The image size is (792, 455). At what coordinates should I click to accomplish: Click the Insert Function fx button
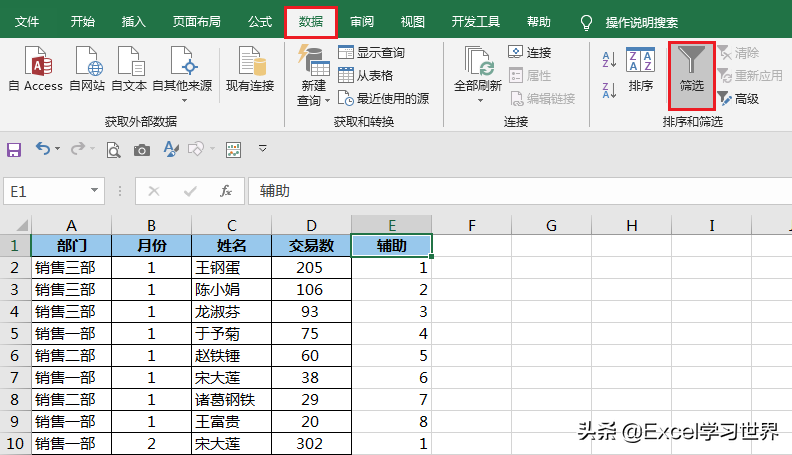226,191
